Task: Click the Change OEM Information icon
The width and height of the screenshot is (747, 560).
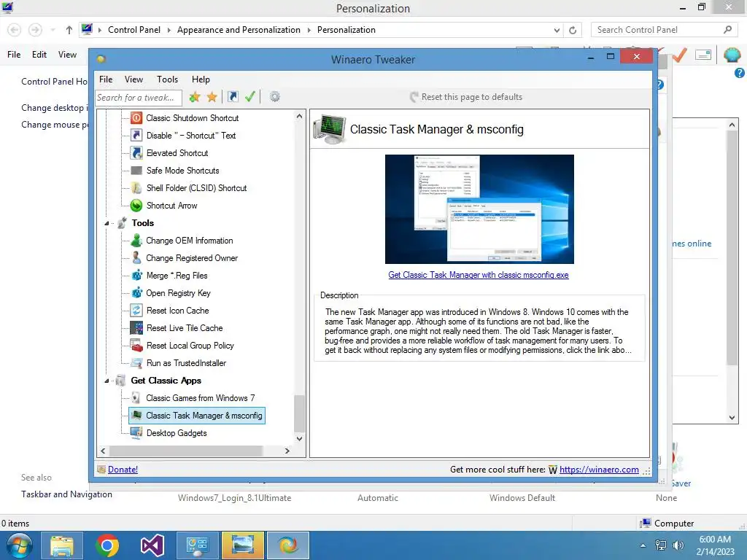Action: point(136,241)
